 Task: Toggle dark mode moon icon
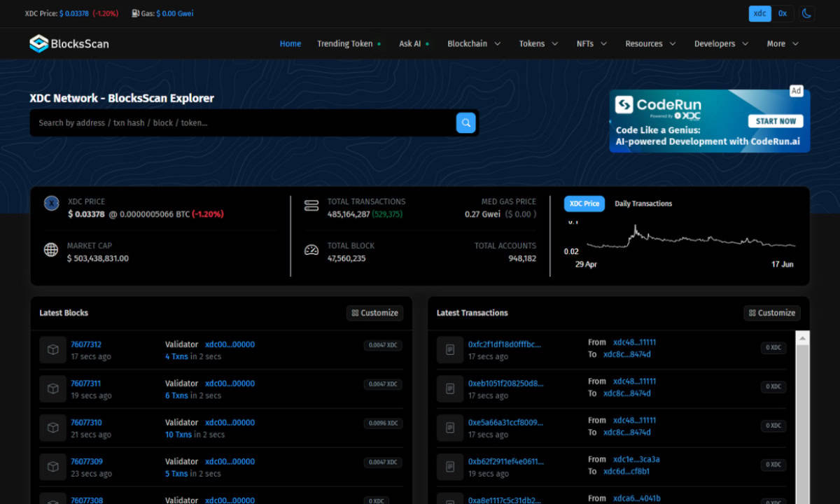pyautogui.click(x=806, y=13)
